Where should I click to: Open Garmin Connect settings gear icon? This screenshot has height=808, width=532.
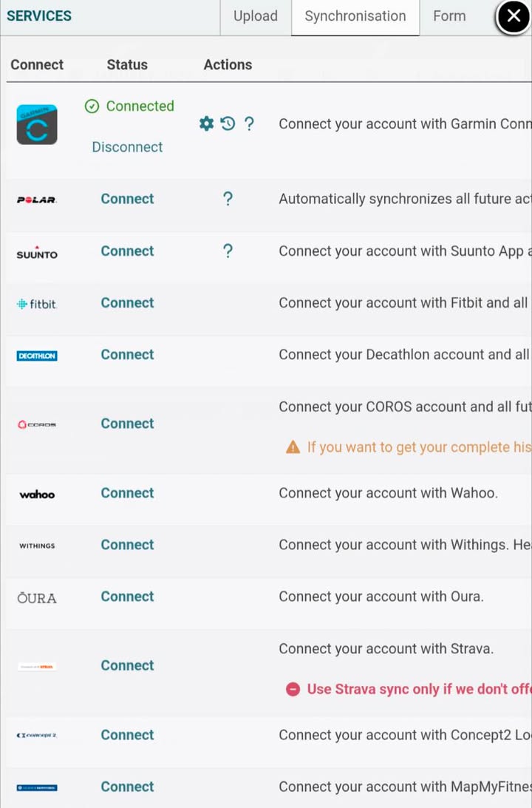(x=206, y=123)
